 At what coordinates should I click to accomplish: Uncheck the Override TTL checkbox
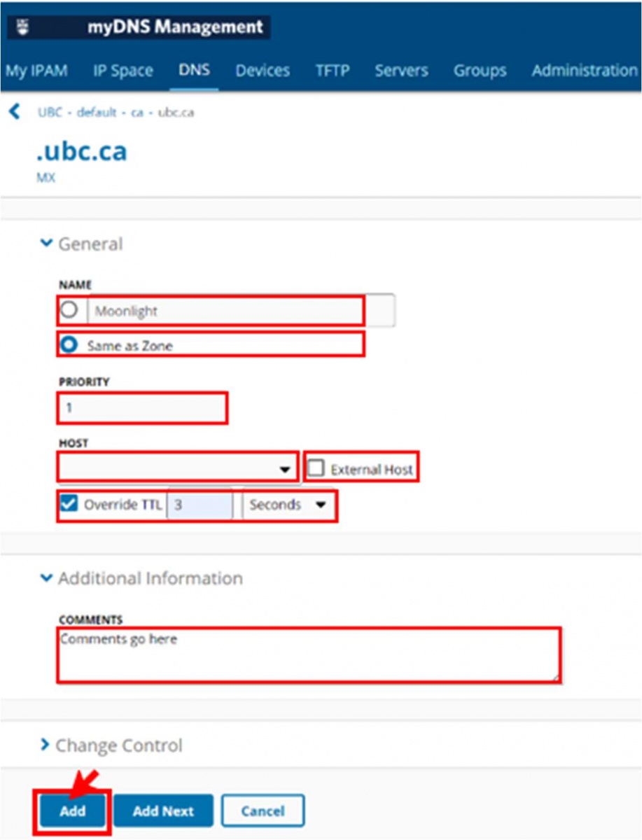pyautogui.click(x=69, y=504)
